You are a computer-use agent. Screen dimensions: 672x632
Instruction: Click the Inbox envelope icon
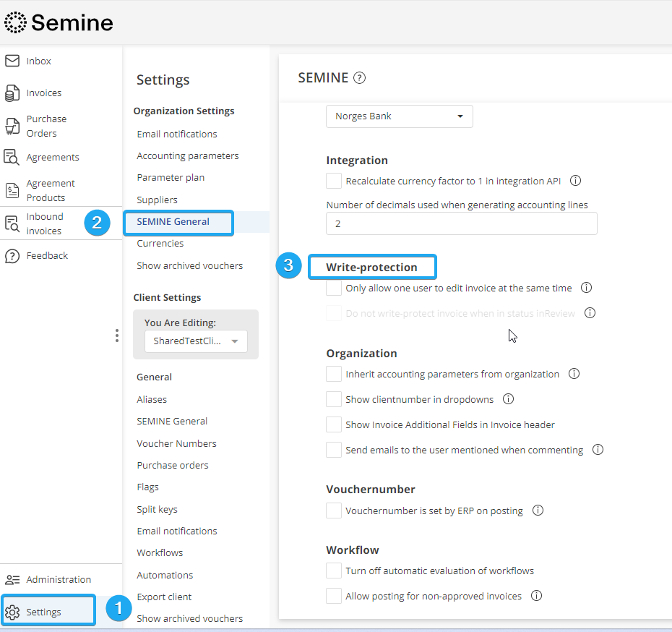12,61
